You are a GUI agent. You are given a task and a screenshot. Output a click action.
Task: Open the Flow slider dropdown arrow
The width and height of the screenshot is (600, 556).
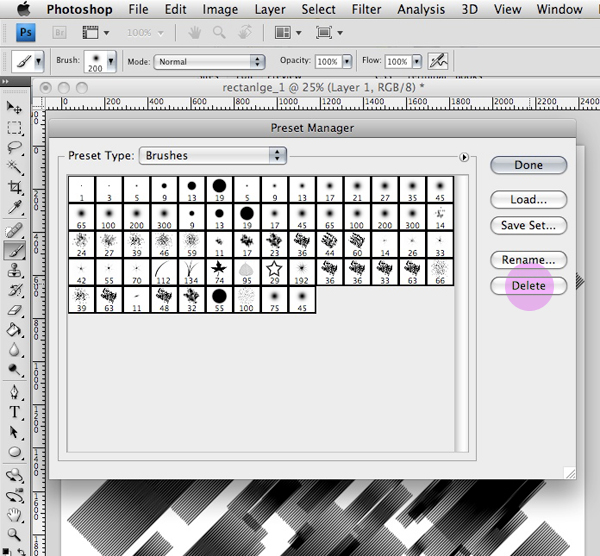(417, 62)
